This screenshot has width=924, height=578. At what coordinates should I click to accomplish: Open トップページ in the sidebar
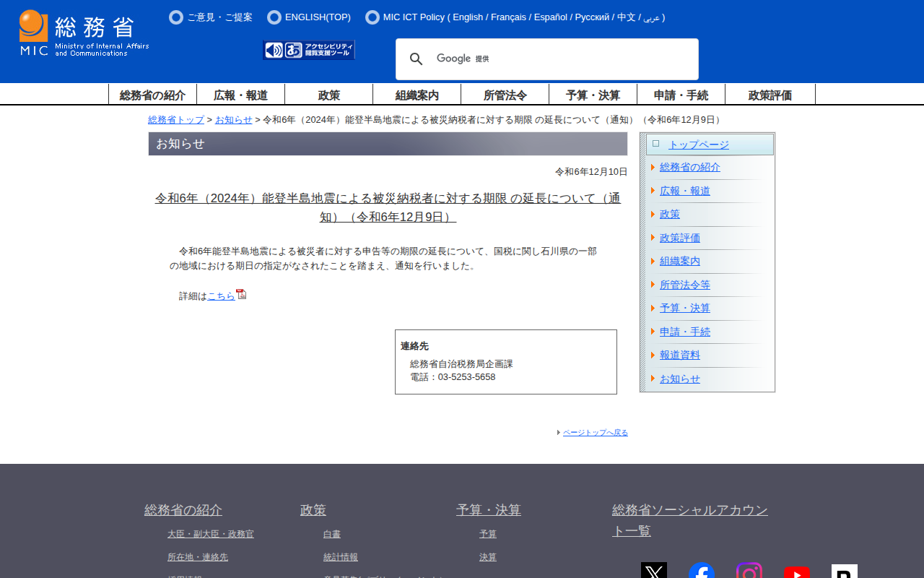698,144
